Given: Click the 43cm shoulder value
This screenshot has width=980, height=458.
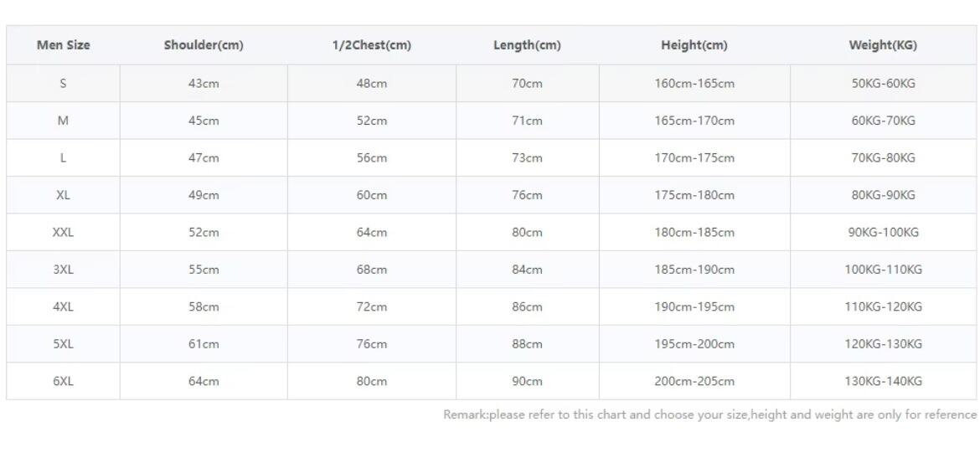Looking at the screenshot, I should [204, 83].
